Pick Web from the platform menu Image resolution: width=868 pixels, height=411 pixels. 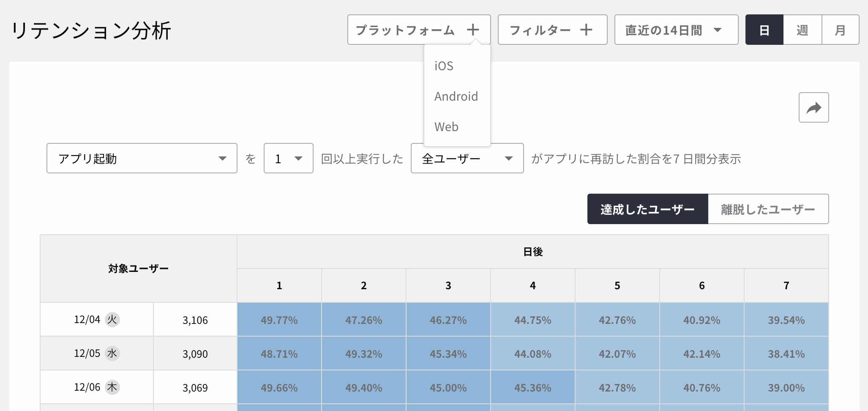tap(446, 127)
